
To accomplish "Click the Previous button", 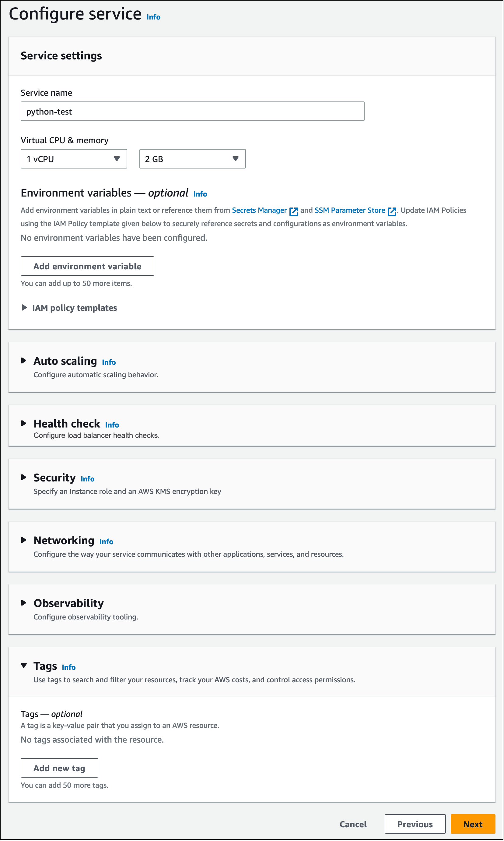I will [415, 824].
